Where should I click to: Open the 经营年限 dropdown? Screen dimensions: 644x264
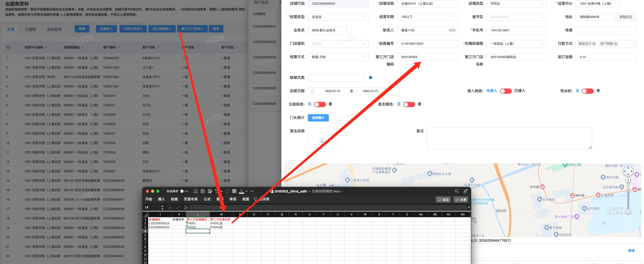point(427,17)
